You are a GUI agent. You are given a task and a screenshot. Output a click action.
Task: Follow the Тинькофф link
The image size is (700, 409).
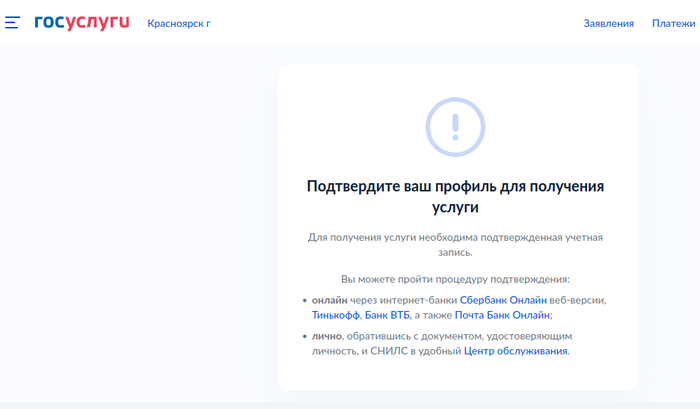[336, 315]
